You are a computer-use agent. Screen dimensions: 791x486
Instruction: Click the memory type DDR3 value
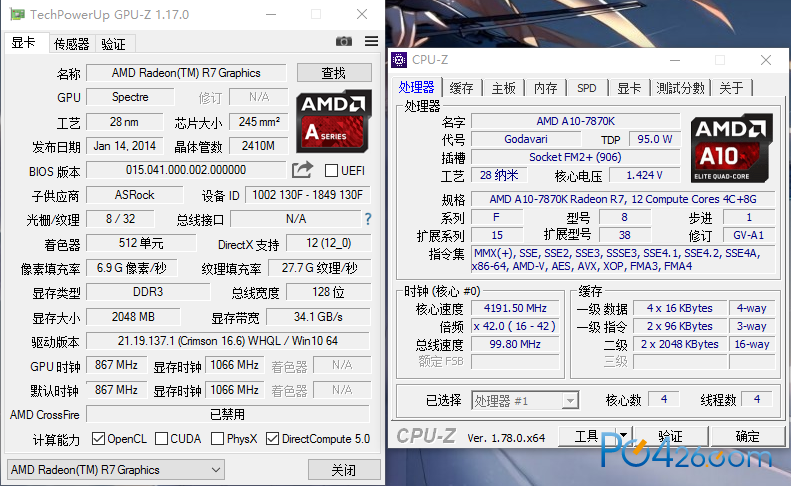pos(148,292)
